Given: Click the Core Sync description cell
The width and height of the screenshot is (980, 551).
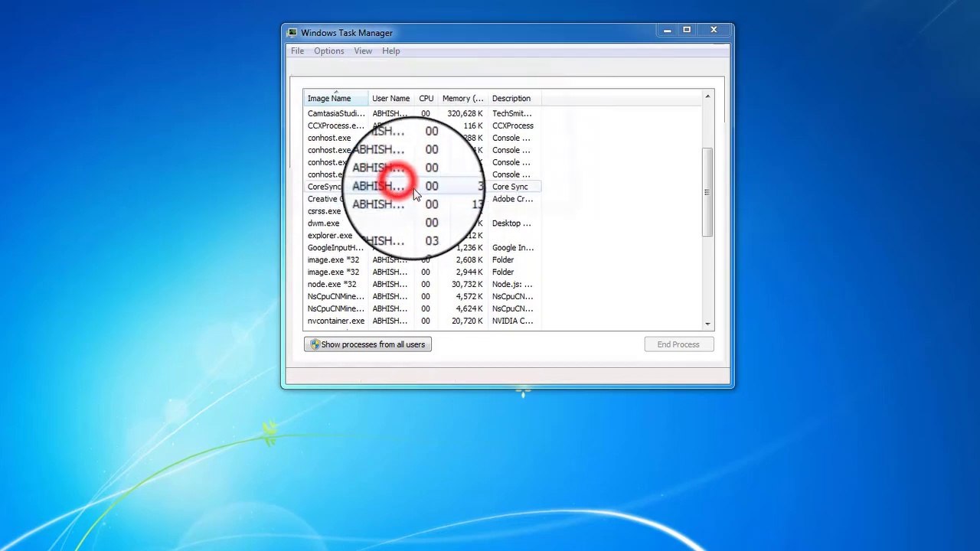Looking at the screenshot, I should [x=510, y=187].
